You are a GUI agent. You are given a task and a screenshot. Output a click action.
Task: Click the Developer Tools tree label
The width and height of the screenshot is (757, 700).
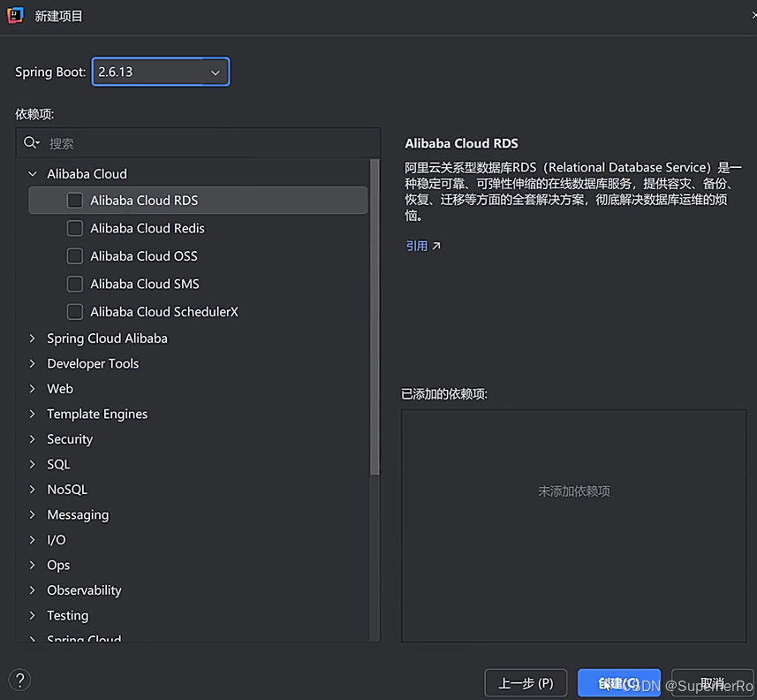pyautogui.click(x=93, y=363)
